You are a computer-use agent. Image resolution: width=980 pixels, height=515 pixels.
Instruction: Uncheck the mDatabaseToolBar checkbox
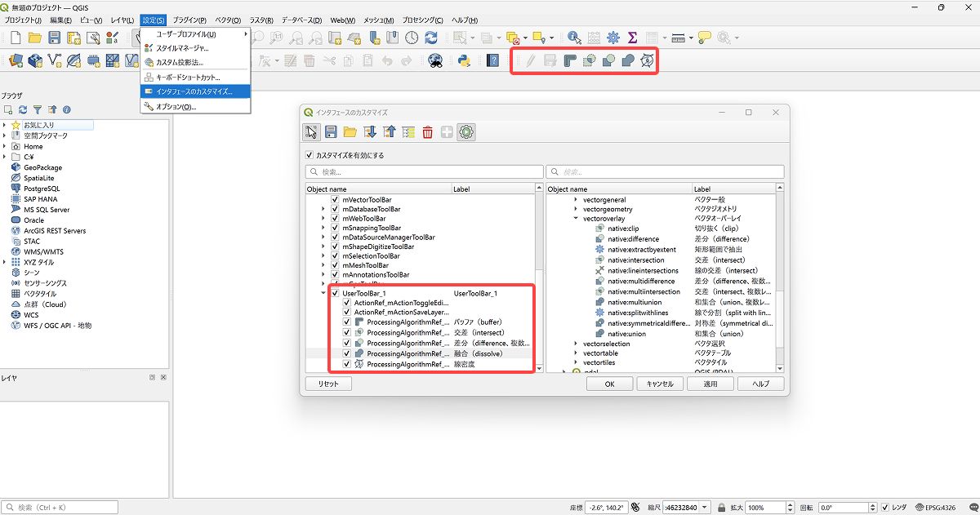point(335,209)
